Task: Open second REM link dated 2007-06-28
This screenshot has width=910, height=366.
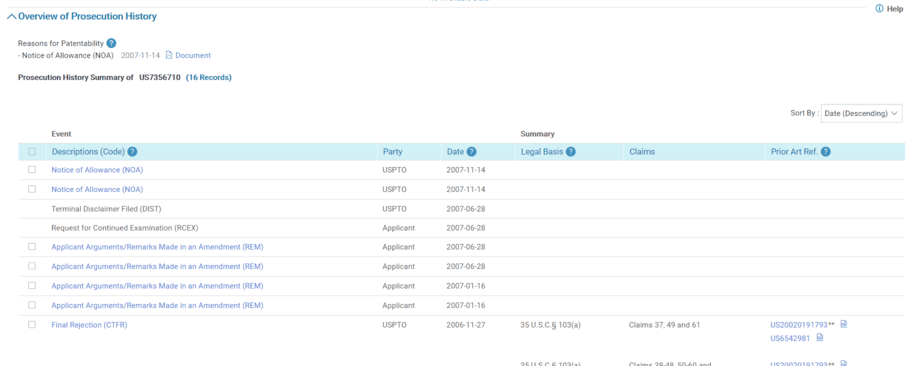Action: tap(157, 266)
